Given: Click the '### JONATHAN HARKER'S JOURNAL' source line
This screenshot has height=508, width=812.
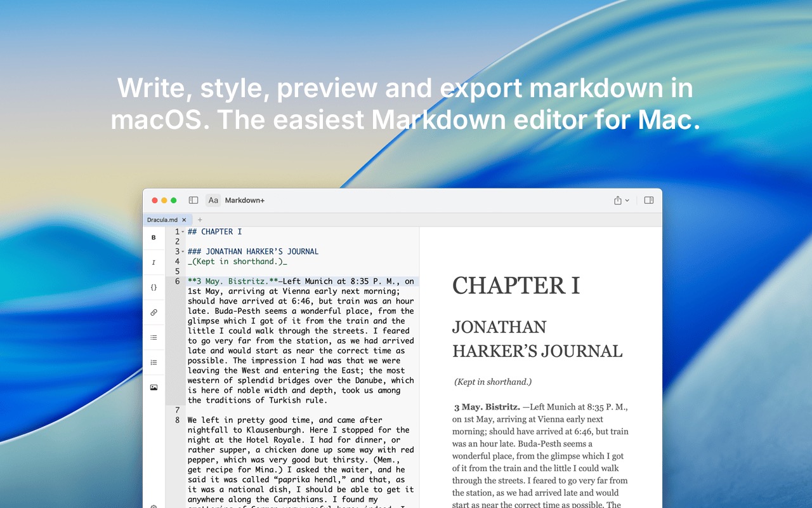Looking at the screenshot, I should tap(253, 251).
